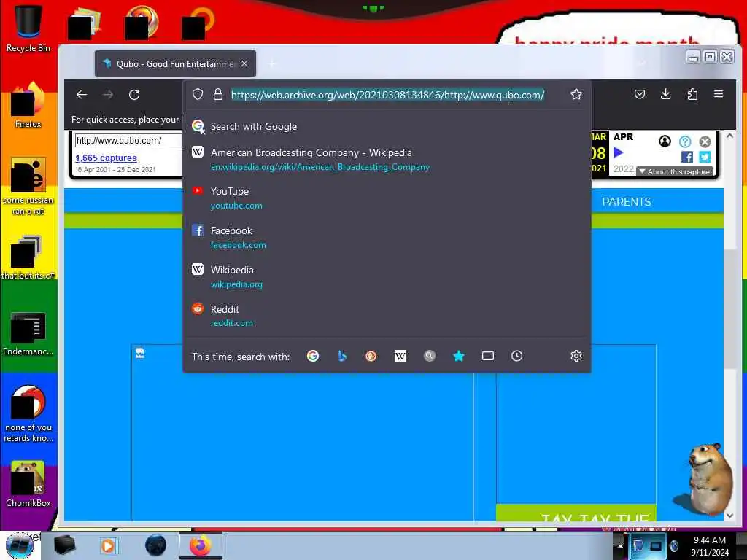Viewport: 747px width, 560px height.
Task: Search bookmarks using the star icon
Action: (x=458, y=356)
